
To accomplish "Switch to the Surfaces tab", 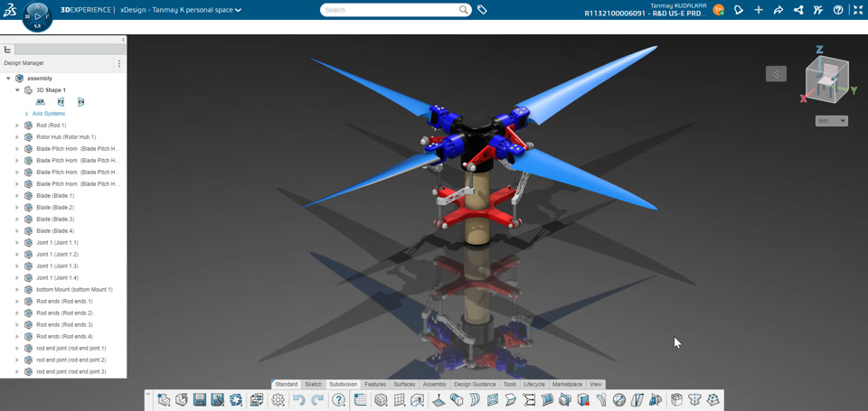I will click(404, 385).
